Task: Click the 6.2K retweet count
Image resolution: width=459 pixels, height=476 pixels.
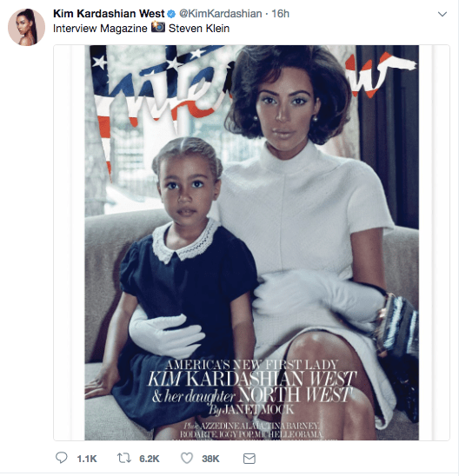Action: [x=150, y=459]
